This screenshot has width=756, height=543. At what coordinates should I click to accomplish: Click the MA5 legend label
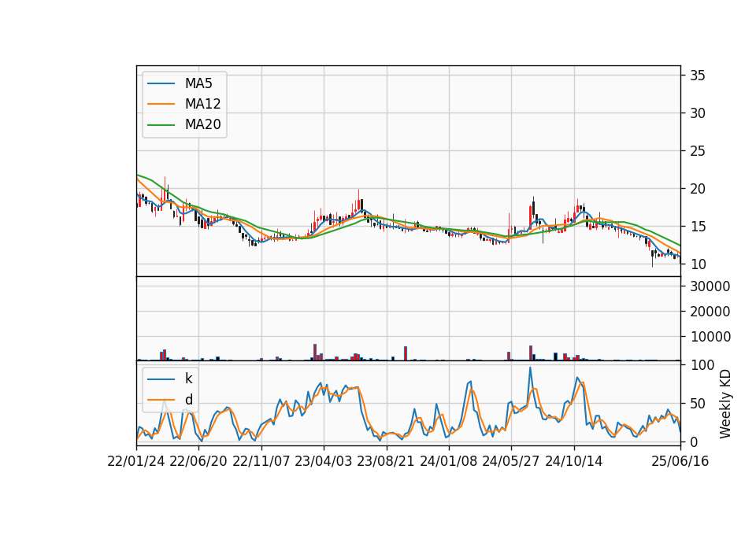(x=198, y=83)
